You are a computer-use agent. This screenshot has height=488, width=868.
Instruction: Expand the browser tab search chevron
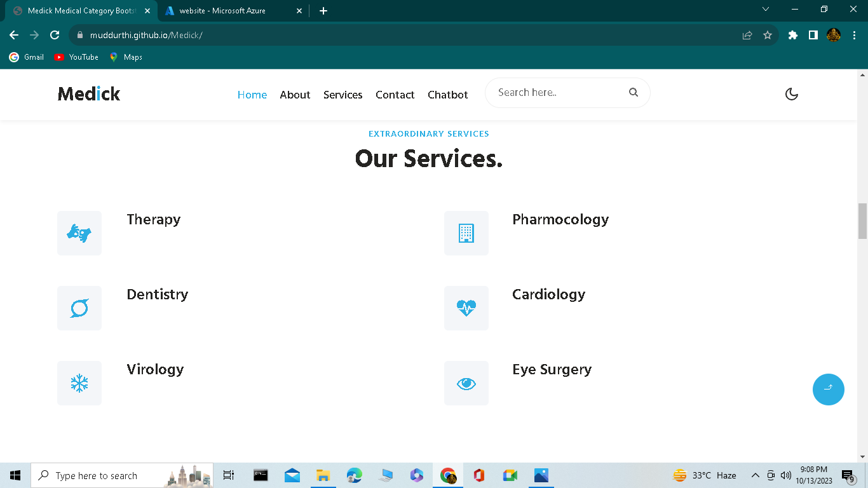766,10
